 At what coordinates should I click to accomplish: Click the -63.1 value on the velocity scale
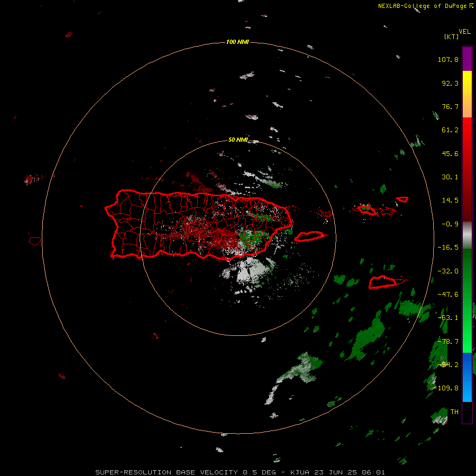(448, 318)
